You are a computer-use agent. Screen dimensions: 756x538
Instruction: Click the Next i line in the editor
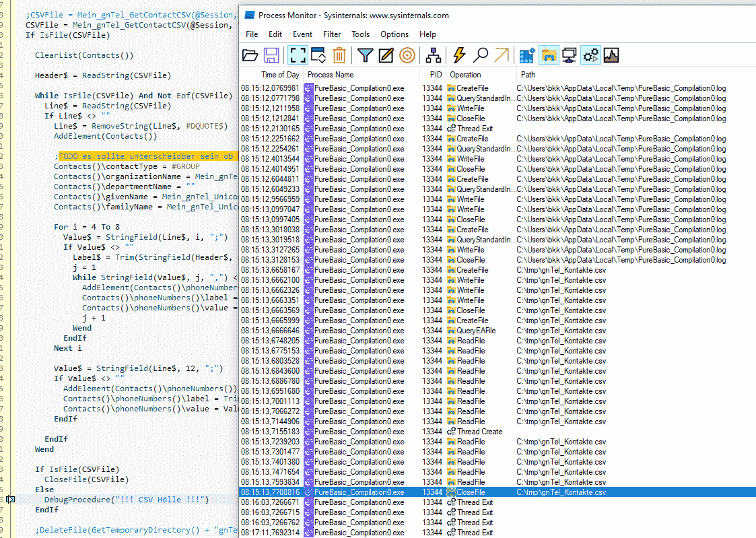(68, 348)
